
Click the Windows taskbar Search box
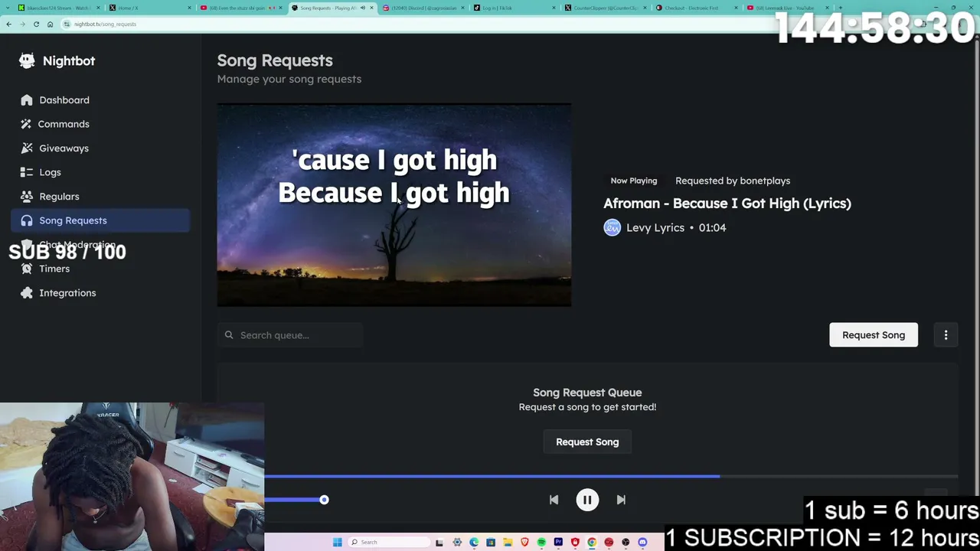(387, 542)
